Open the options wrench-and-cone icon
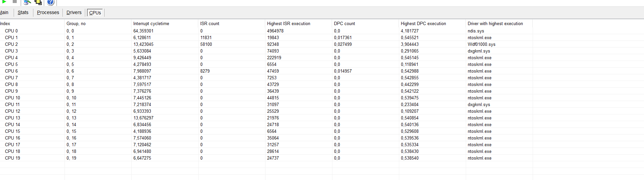 point(27,2)
